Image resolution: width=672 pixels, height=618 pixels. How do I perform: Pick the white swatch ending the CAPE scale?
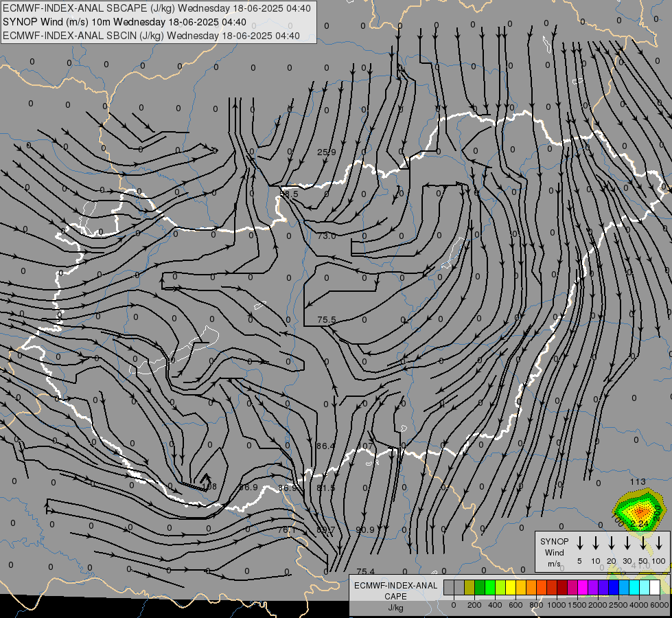tap(655, 587)
